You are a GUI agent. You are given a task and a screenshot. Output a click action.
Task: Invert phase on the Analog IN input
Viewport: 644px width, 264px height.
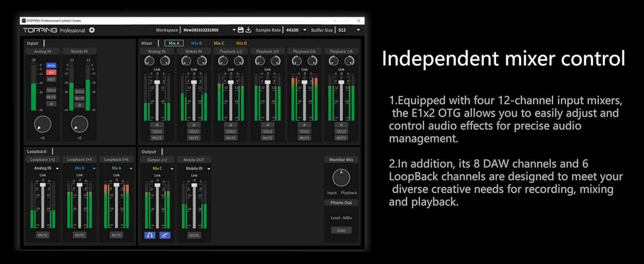[x=51, y=104]
